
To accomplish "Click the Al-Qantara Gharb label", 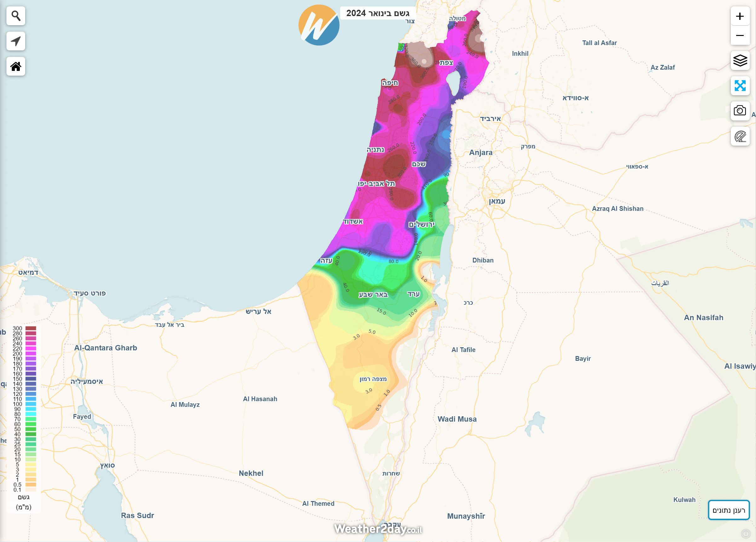I will [106, 348].
